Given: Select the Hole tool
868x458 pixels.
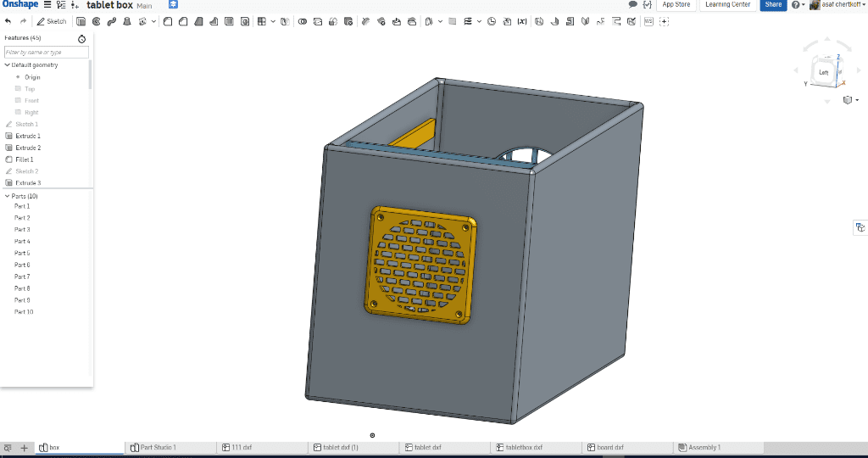Looking at the screenshot, I should pyautogui.click(x=245, y=21).
